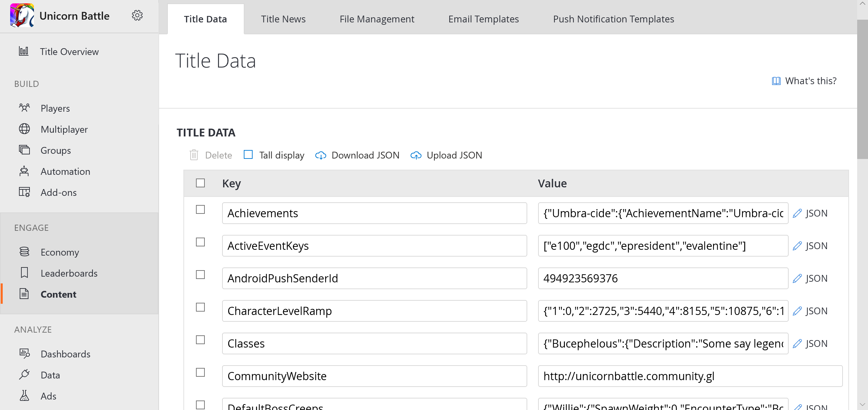The image size is (868, 410).
Task: Click the JSON edit icon for Achievements
Action: pos(798,213)
